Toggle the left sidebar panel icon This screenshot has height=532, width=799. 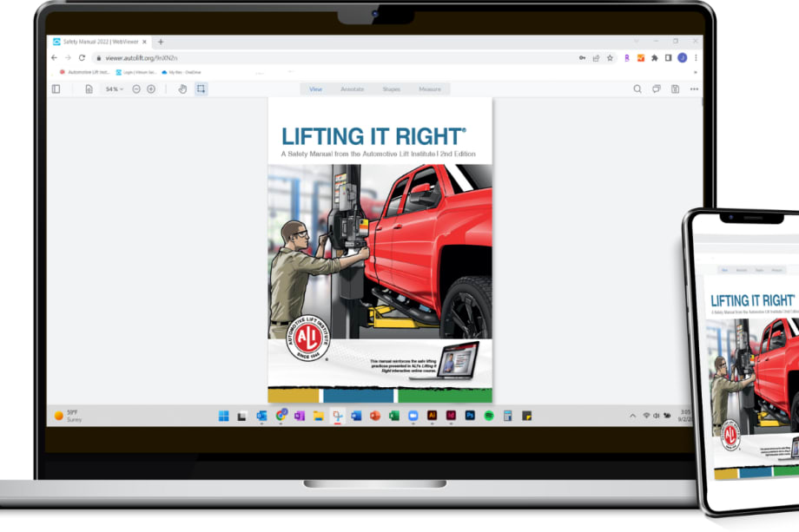pos(56,89)
